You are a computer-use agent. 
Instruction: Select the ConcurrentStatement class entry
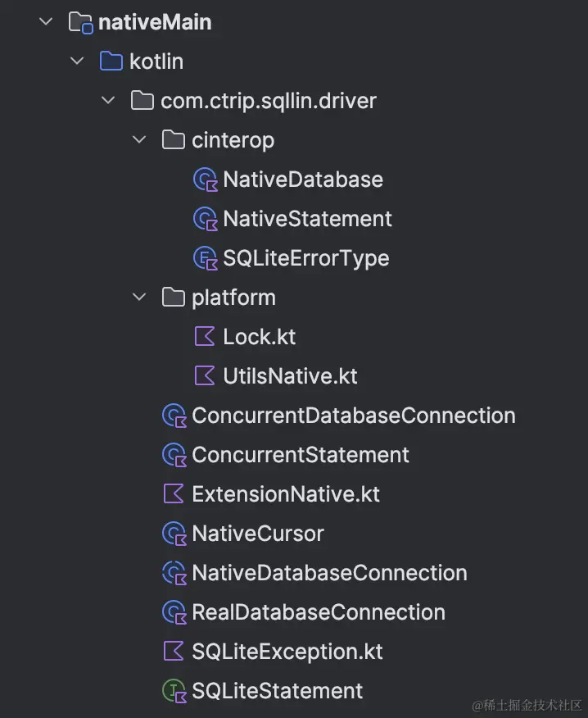click(301, 455)
